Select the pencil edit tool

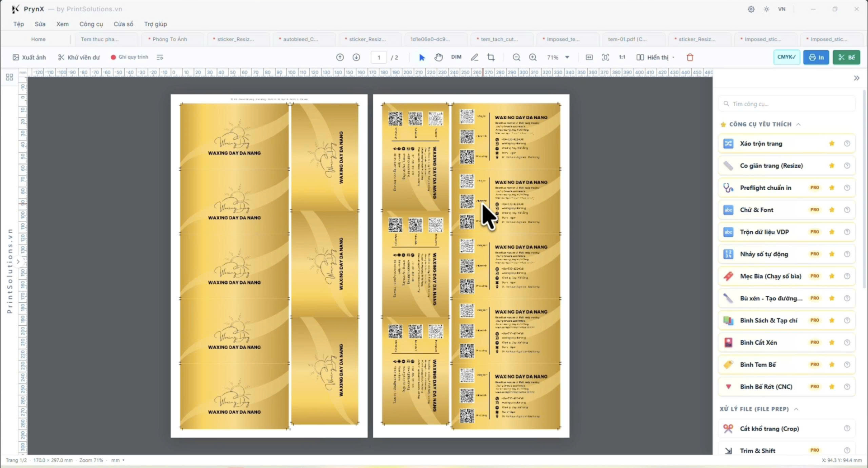474,57
